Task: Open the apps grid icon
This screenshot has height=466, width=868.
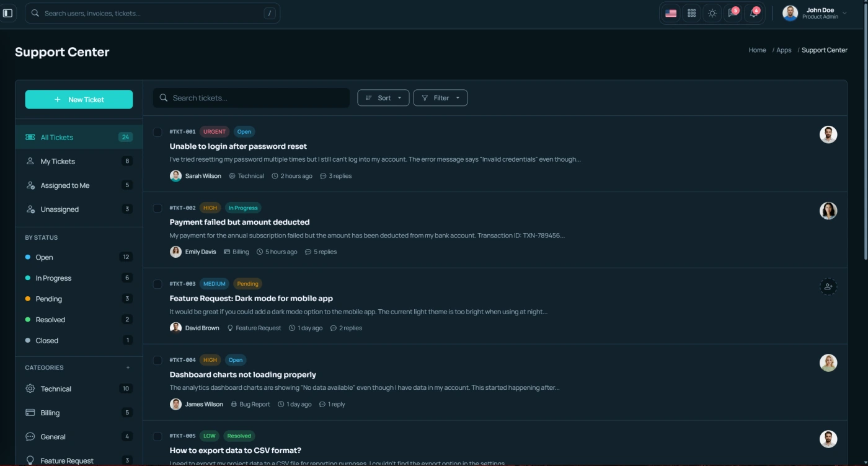Action: click(x=692, y=13)
